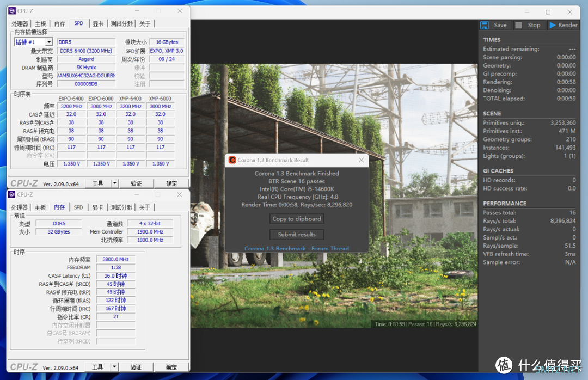The height and width of the screenshot is (380, 588).
Task: Open 主板 tab in top CPU-Z window
Action: [40, 23]
